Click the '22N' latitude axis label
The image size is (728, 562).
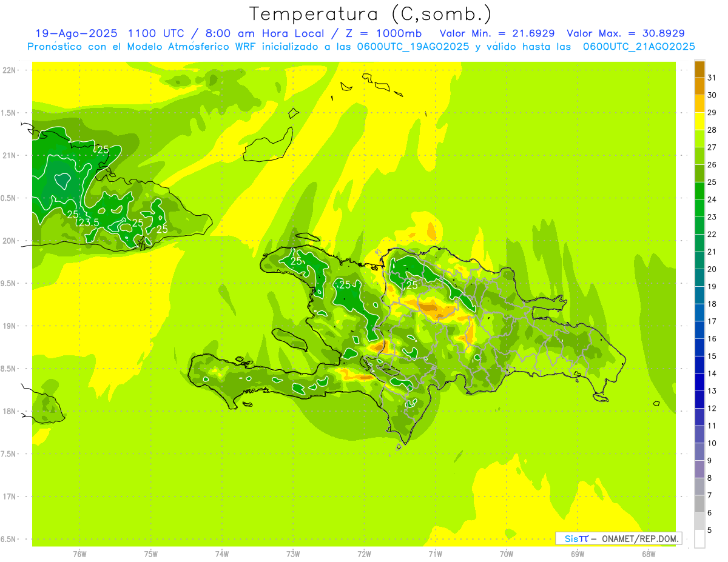click(9, 70)
